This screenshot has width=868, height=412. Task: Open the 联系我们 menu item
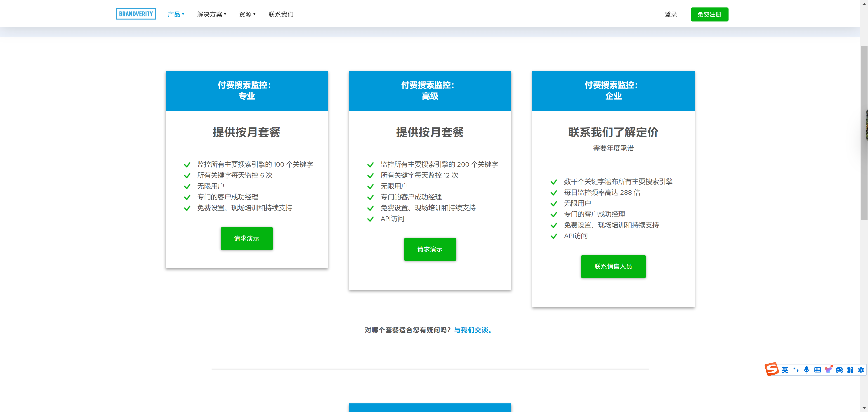tap(281, 14)
